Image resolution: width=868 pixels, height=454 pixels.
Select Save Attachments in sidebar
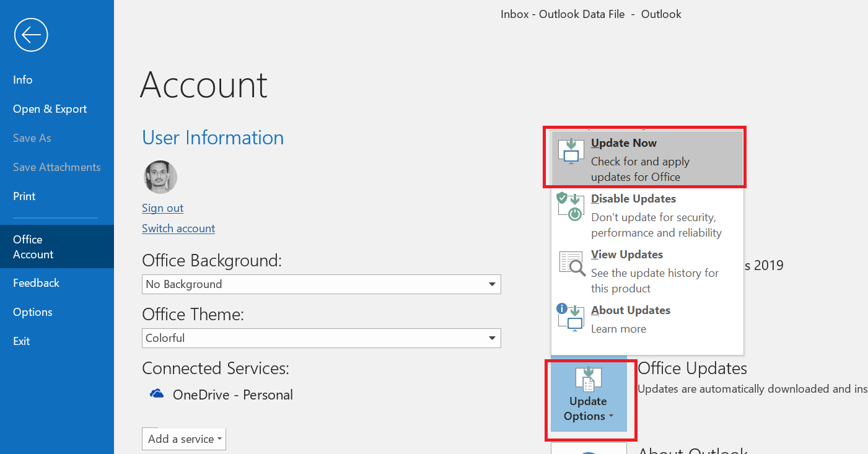pyautogui.click(x=56, y=167)
